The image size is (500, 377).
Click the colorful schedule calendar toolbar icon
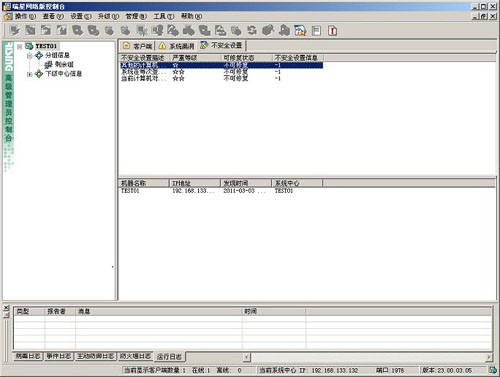(x=300, y=31)
